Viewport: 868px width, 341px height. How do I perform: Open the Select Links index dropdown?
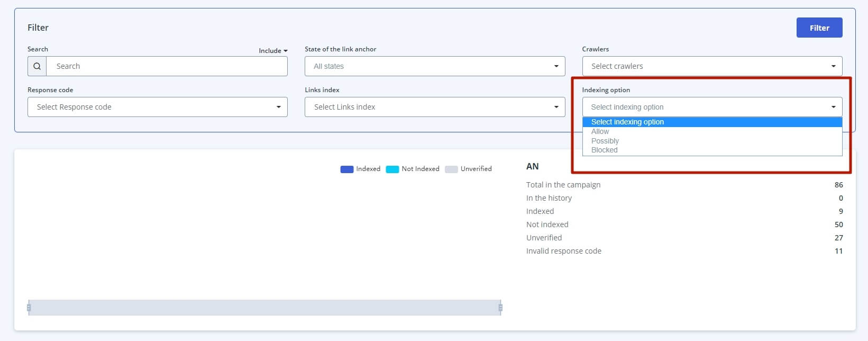[435, 107]
